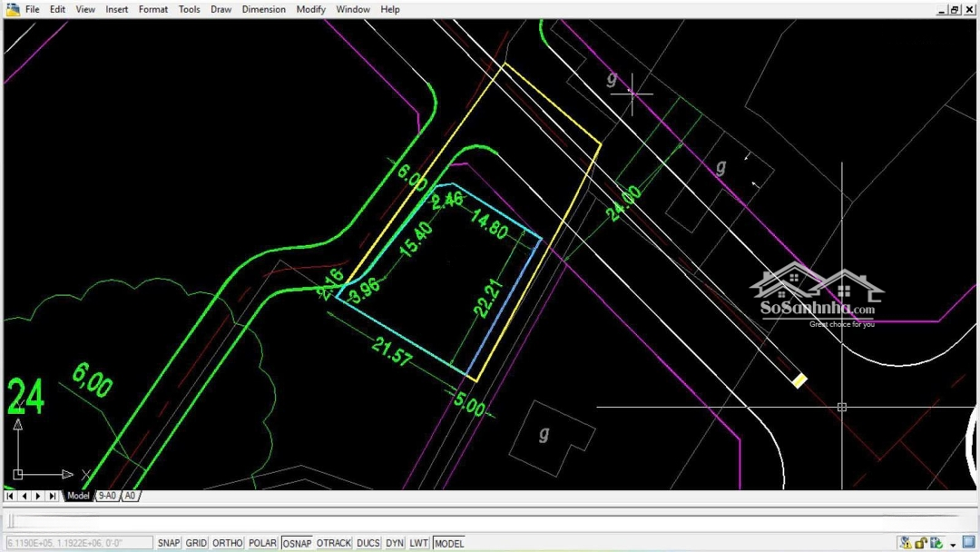Click next layout tab arrow
Viewport: 980px width, 552px height.
point(38,496)
